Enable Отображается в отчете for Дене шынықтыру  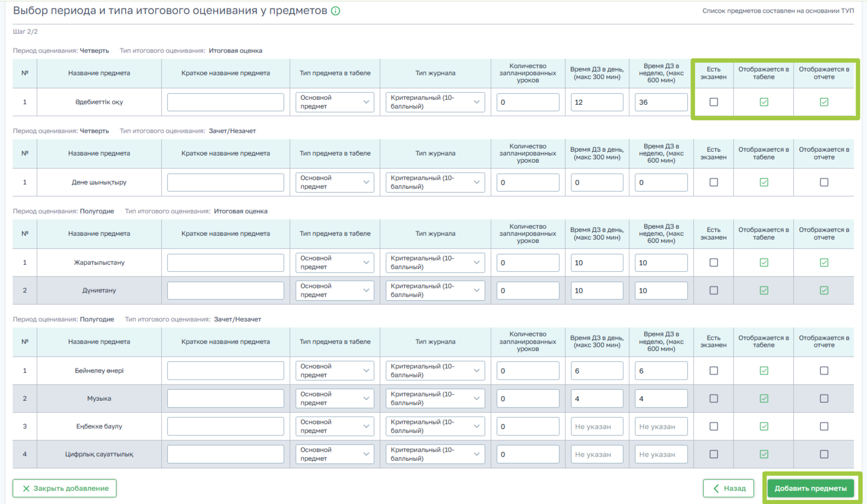click(x=824, y=182)
